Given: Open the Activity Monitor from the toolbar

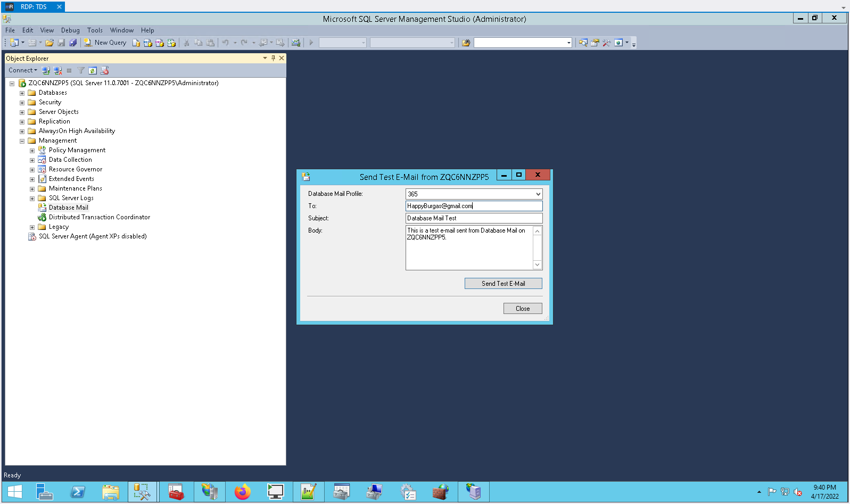Looking at the screenshot, I should coord(296,43).
